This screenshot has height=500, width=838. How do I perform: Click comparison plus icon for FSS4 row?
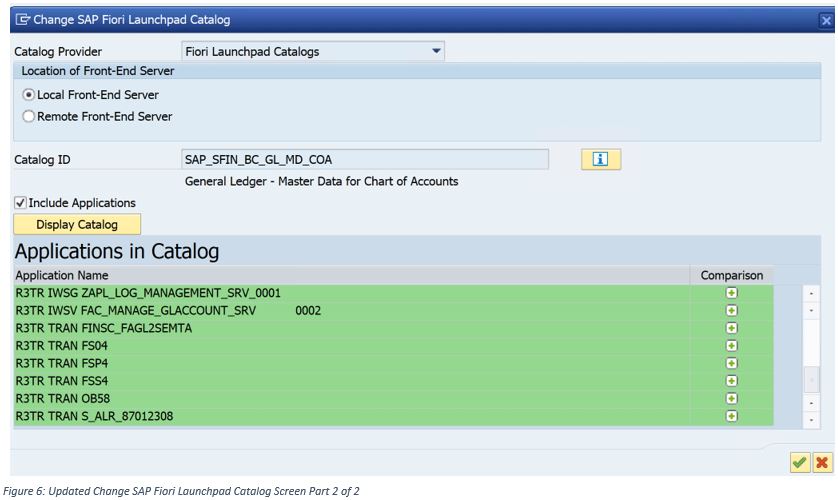pyautogui.click(x=732, y=381)
